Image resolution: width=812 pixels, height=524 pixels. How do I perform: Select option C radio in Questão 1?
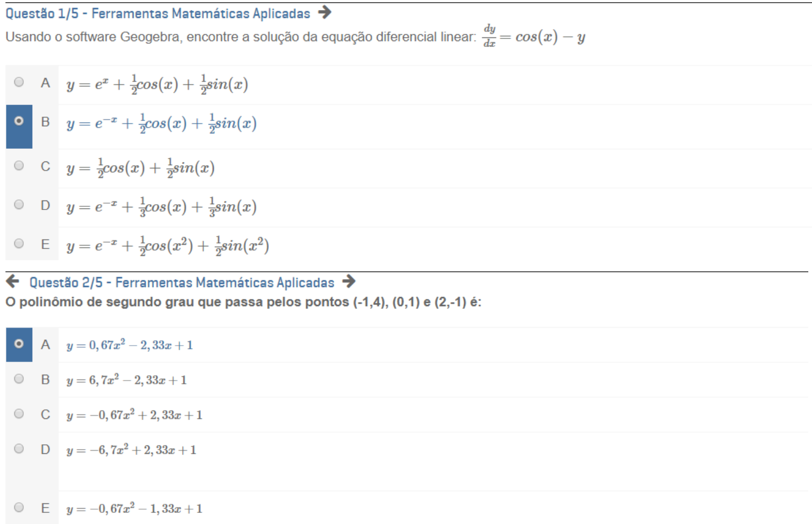point(19,166)
